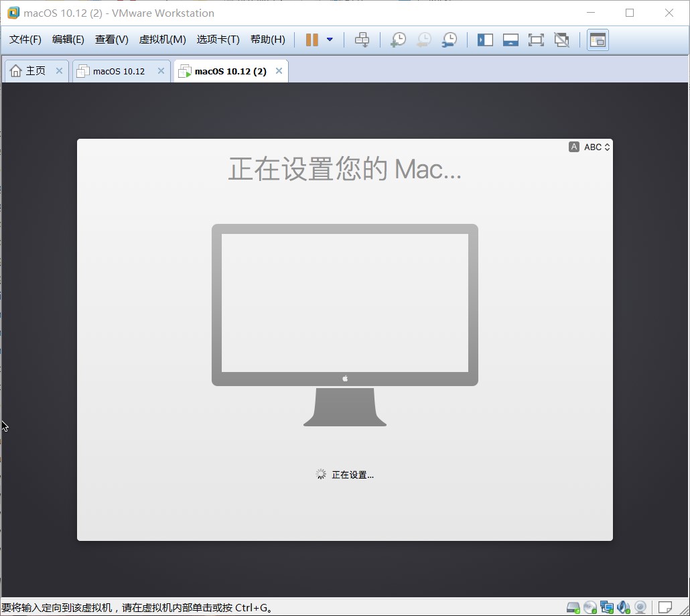Open the 编辑(E) menu
The height and width of the screenshot is (616, 690).
68,40
